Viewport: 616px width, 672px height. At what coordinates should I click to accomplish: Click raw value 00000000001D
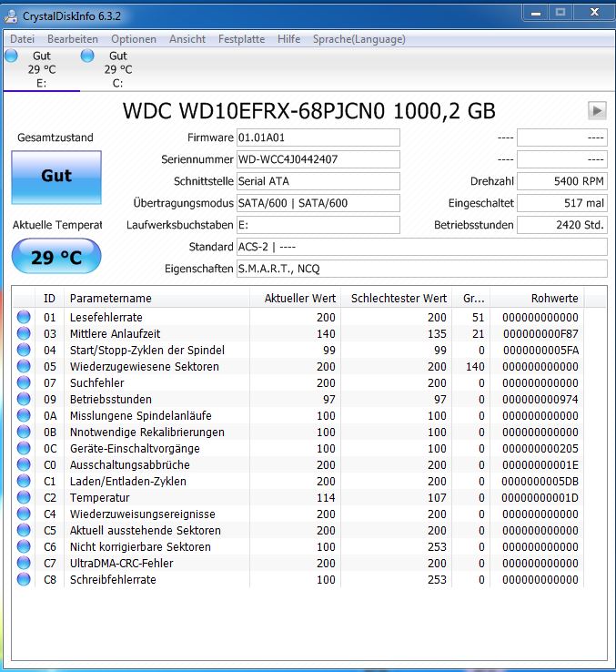[540, 497]
